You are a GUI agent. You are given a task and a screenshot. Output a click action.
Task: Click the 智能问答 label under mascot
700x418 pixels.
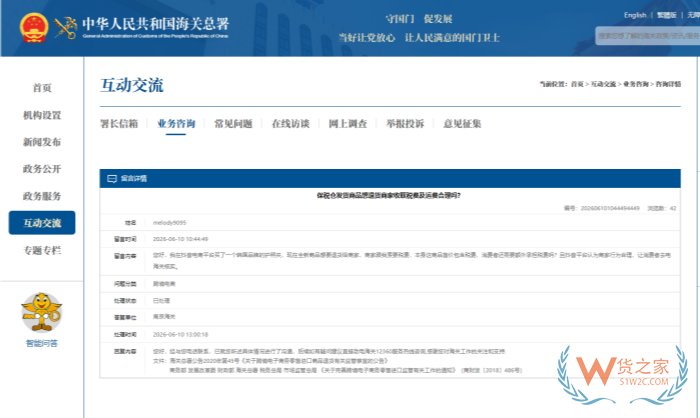pos(42,343)
